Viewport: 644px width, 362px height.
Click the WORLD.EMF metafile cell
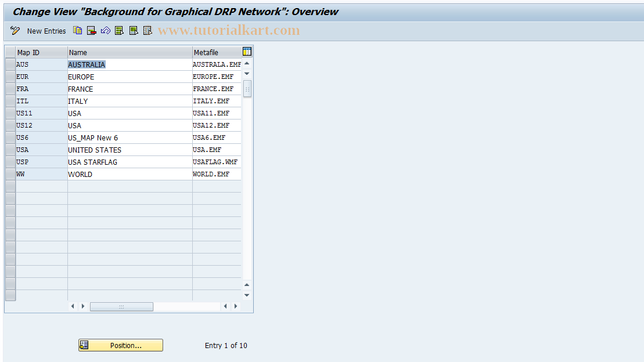coord(217,174)
